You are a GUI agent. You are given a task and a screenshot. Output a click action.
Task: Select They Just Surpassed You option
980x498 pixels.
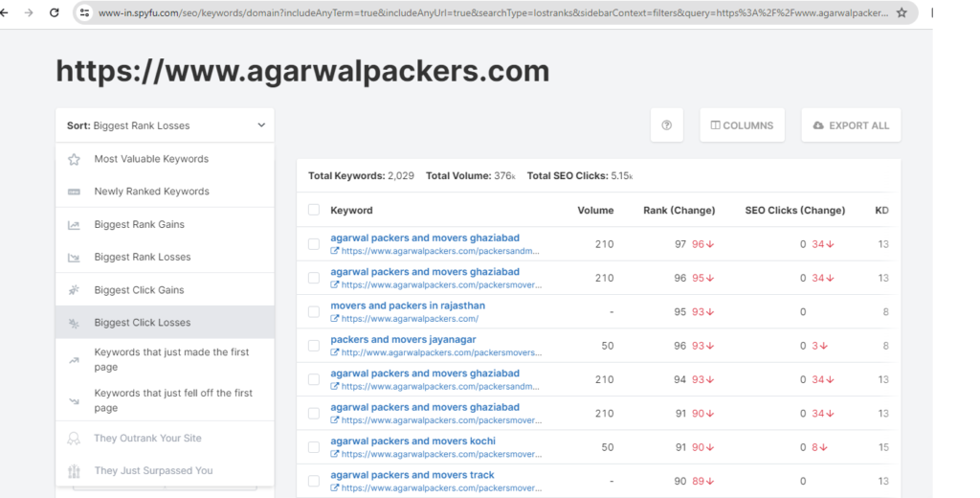click(153, 471)
